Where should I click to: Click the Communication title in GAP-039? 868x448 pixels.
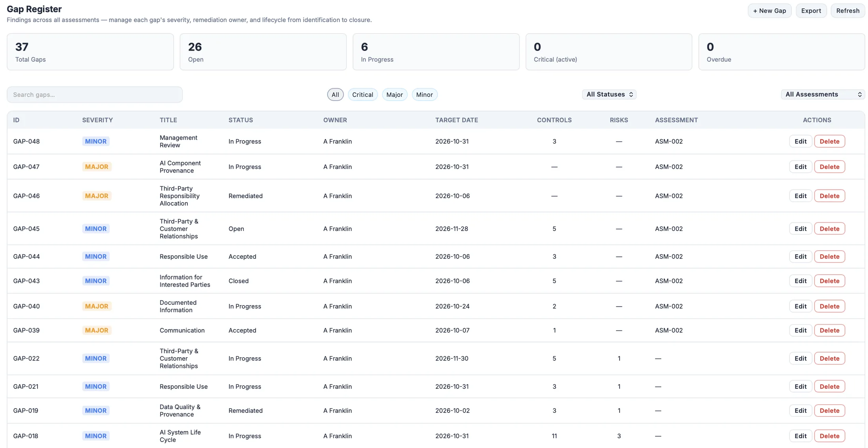182,330
